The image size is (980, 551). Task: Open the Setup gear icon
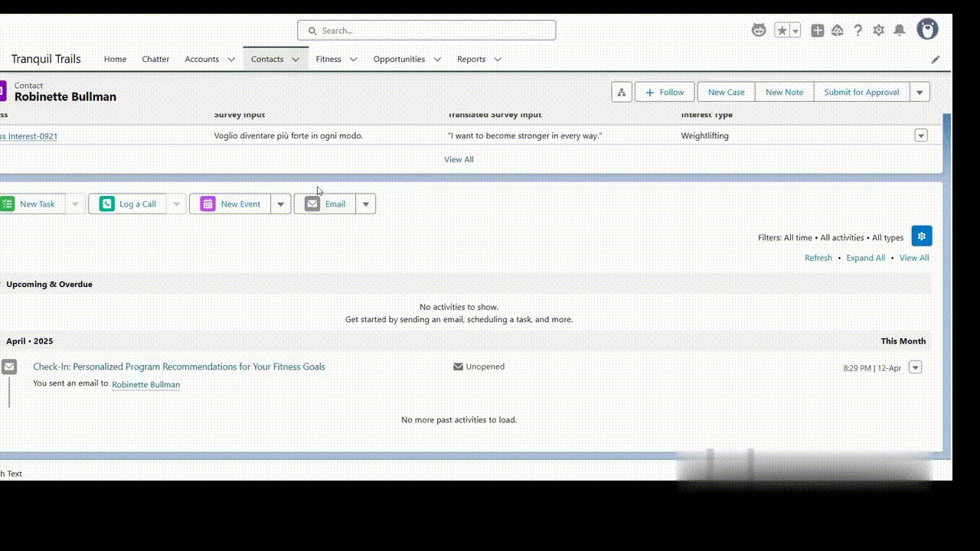coord(878,30)
